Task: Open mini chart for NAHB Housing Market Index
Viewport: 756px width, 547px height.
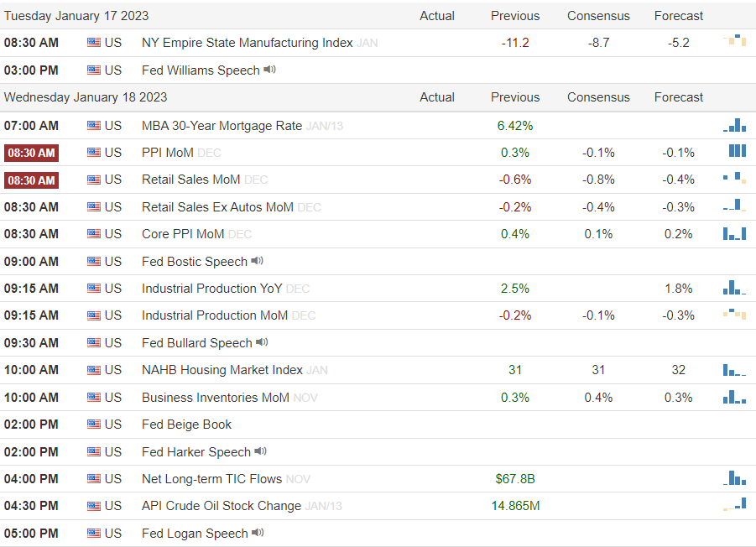Action: [x=734, y=370]
